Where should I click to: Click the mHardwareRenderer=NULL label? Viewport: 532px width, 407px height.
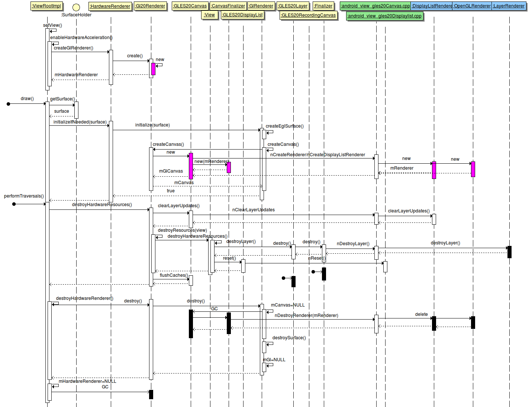(x=87, y=381)
